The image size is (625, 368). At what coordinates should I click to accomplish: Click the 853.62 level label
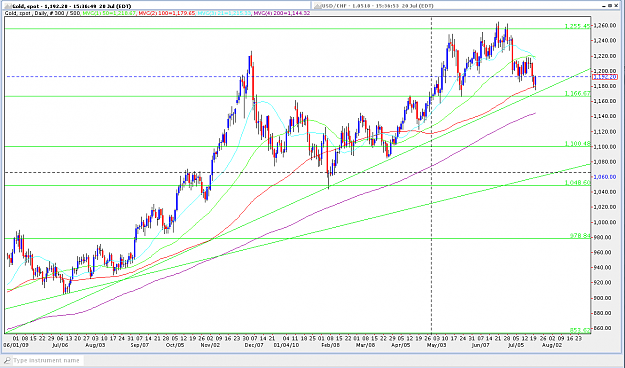pos(580,330)
